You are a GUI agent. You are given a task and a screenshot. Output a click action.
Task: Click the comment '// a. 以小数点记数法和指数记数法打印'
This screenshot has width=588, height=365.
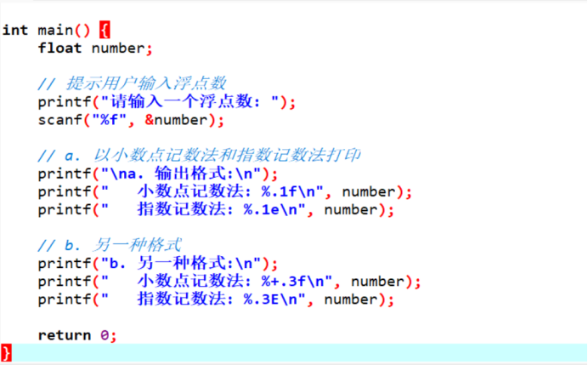(x=199, y=155)
